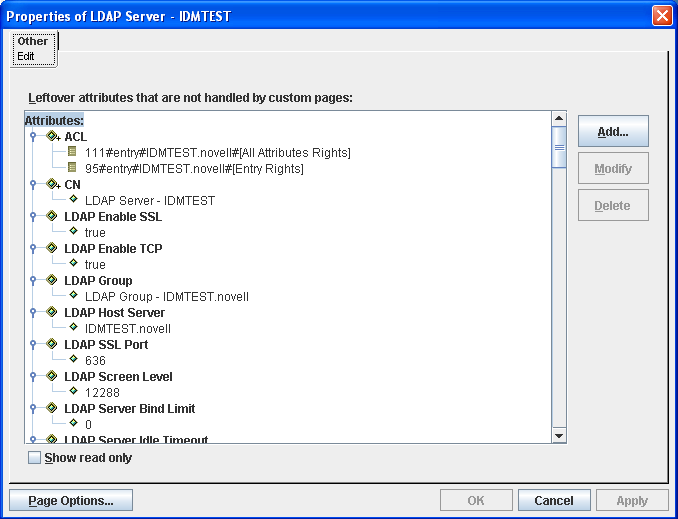Click the scroll up arrow of attributes list

click(x=559, y=119)
